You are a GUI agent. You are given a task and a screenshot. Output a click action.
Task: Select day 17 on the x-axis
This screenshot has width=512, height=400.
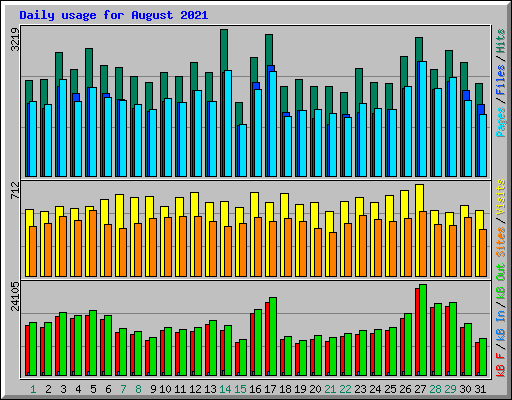click(270, 389)
